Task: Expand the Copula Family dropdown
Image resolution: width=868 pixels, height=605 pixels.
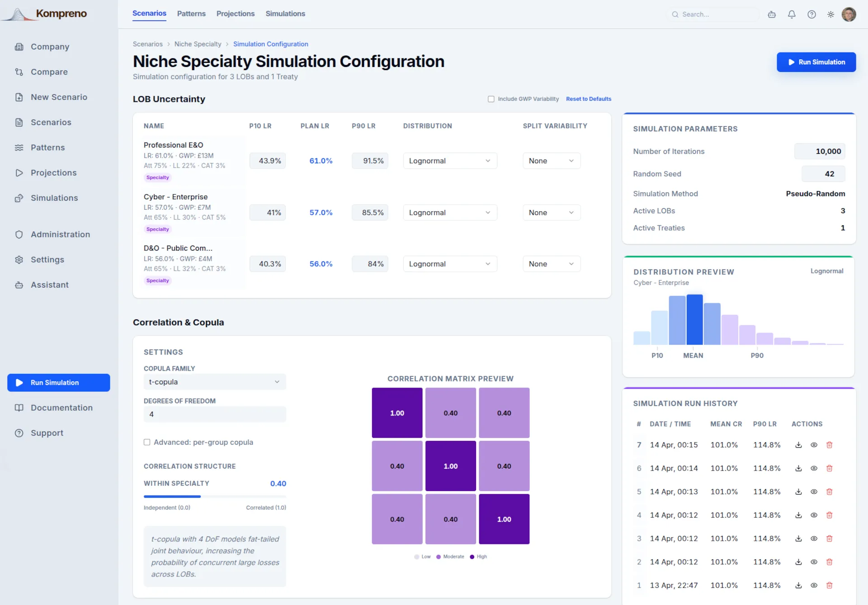Action: click(x=215, y=382)
